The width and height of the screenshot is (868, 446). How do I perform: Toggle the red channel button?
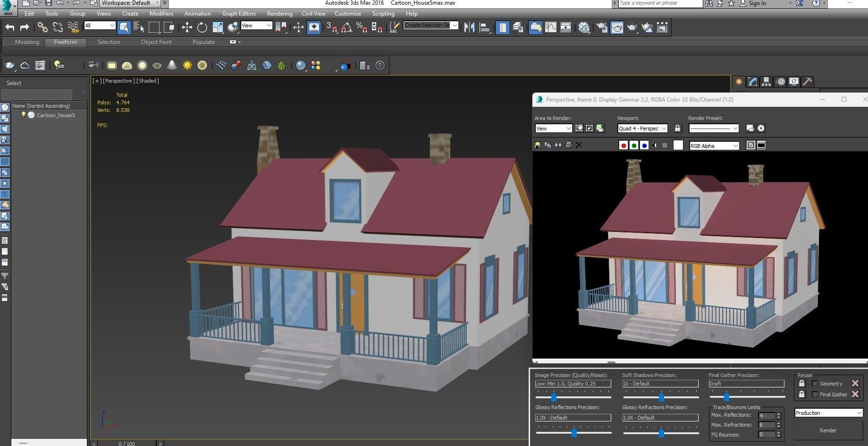coord(623,146)
